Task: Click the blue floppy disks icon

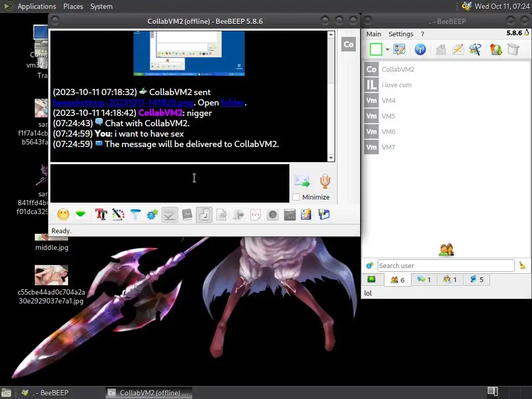Action: pos(324,215)
